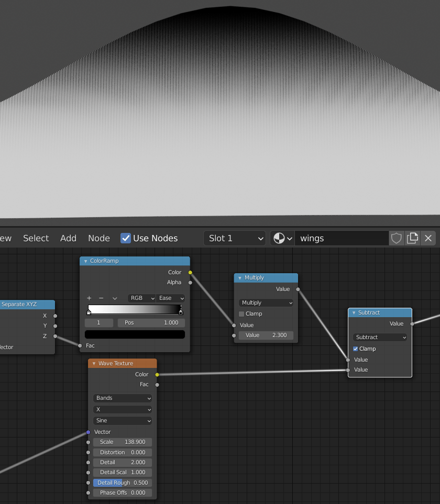Open the material browser sphere icon
This screenshot has width=440, height=504.
click(279, 238)
